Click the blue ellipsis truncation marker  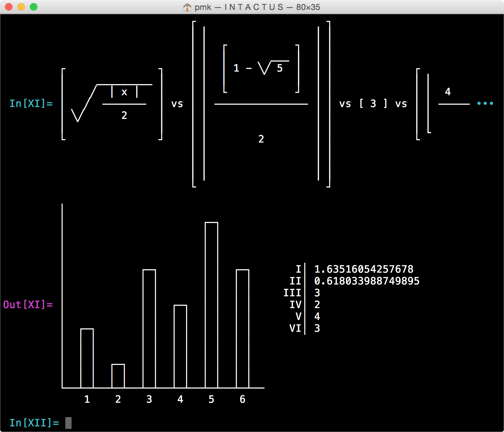click(x=485, y=103)
